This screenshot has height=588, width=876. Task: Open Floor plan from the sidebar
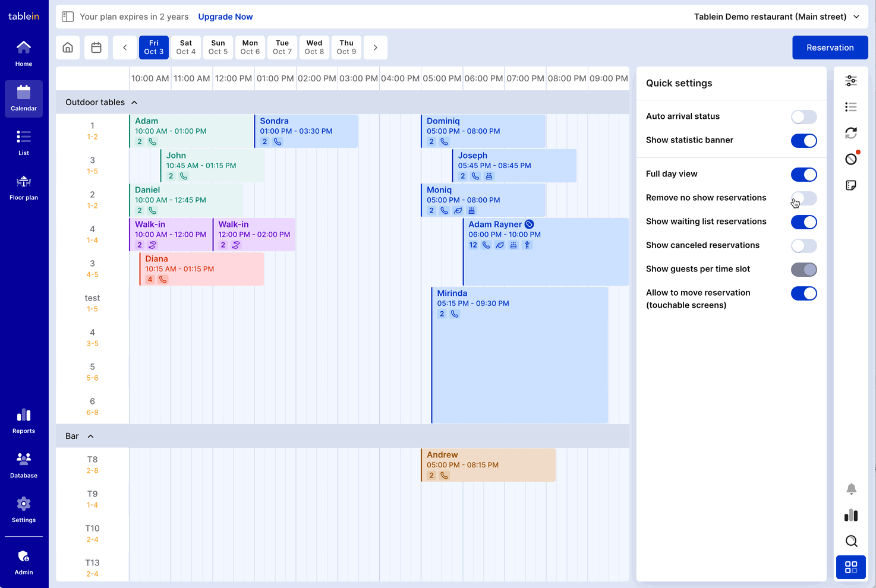tap(24, 188)
